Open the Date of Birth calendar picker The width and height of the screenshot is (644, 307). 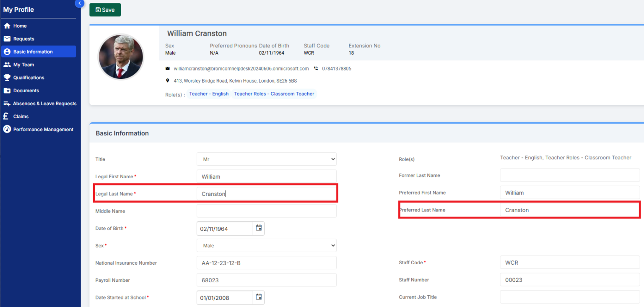click(259, 228)
